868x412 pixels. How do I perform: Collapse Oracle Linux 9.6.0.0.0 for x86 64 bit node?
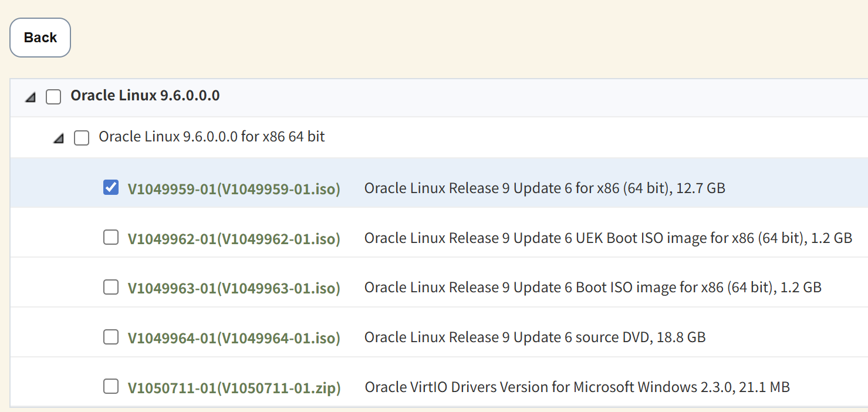point(58,139)
